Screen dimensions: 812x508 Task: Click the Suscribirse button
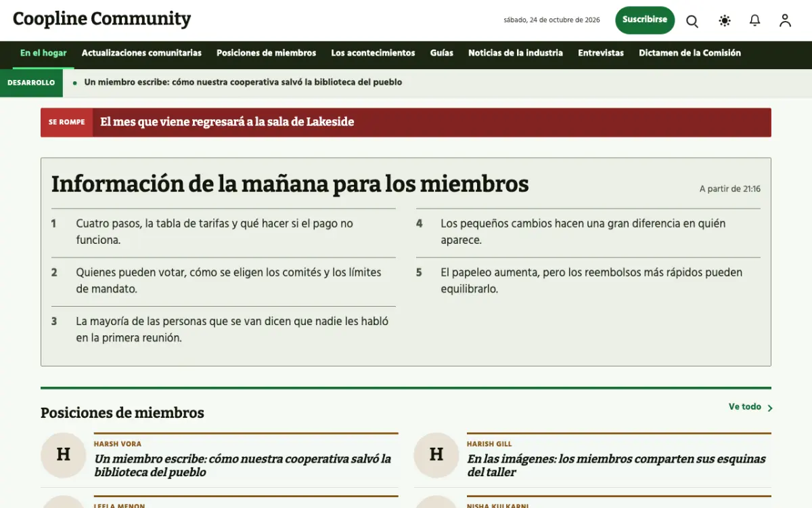pos(645,20)
